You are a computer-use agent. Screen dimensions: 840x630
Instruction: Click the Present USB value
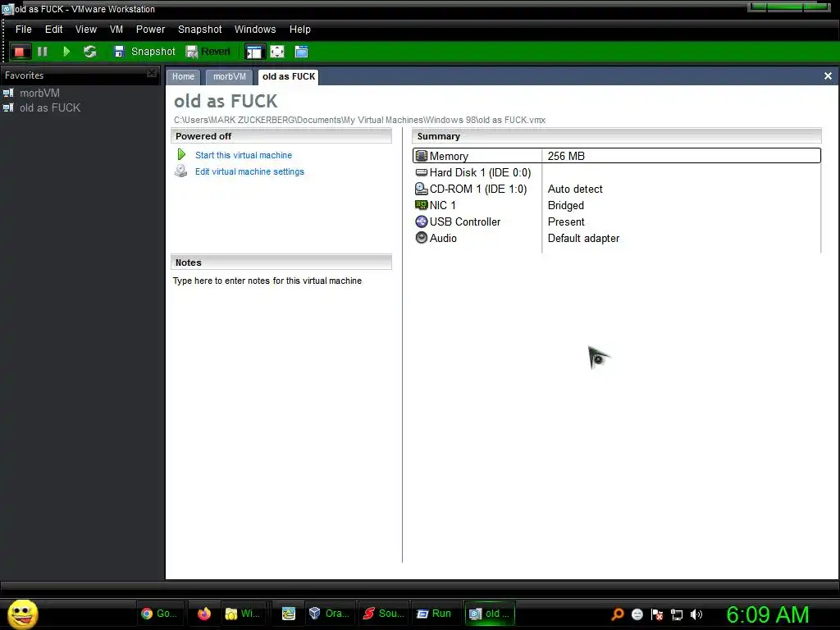coord(566,221)
